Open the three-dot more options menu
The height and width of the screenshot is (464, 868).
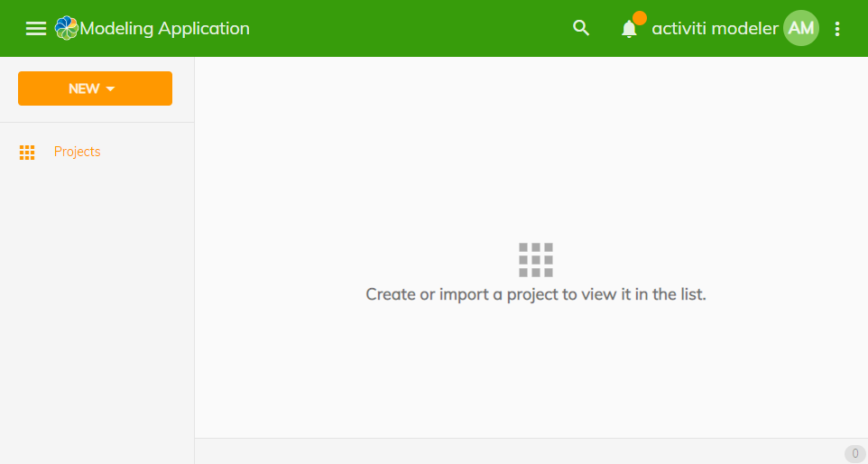coord(837,28)
